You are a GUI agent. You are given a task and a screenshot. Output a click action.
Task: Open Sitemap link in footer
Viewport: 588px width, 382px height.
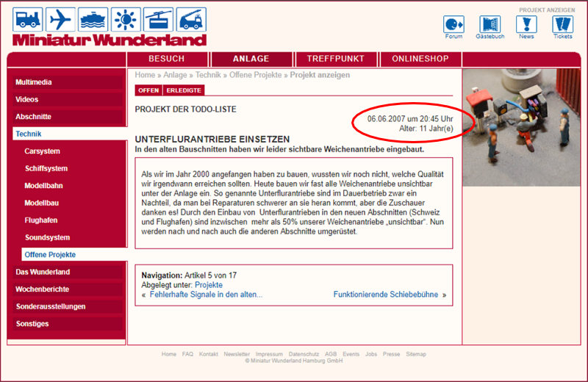click(416, 354)
